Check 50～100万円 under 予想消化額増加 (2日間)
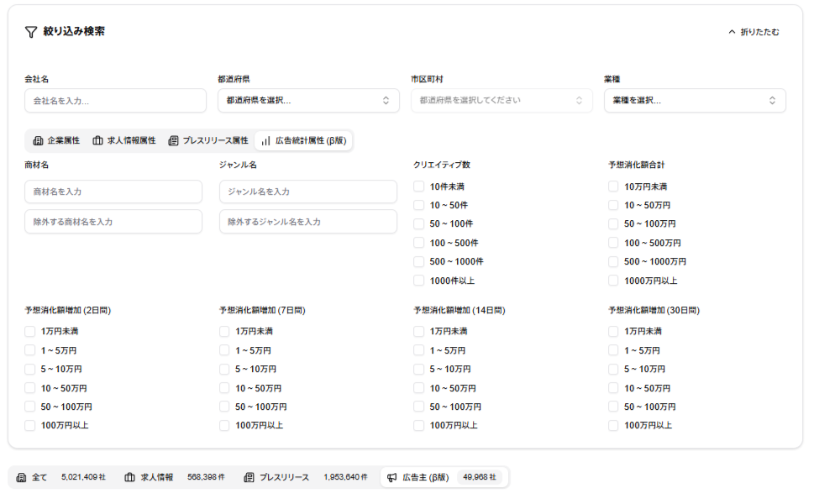The width and height of the screenshot is (814, 504). pyautogui.click(x=30, y=407)
